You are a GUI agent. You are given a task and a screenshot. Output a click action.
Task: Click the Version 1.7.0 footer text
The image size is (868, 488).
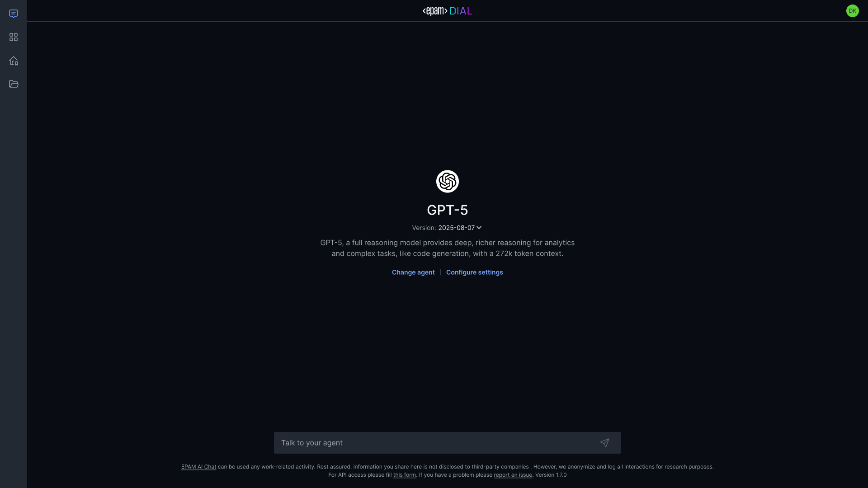pyautogui.click(x=551, y=475)
